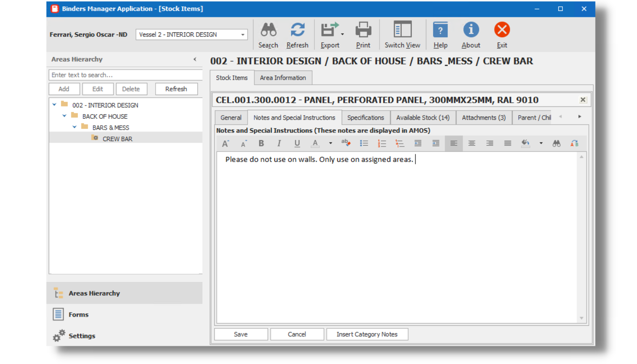The image size is (637, 364).
Task: Open the Search tool in the top toolbar
Action: tap(268, 34)
